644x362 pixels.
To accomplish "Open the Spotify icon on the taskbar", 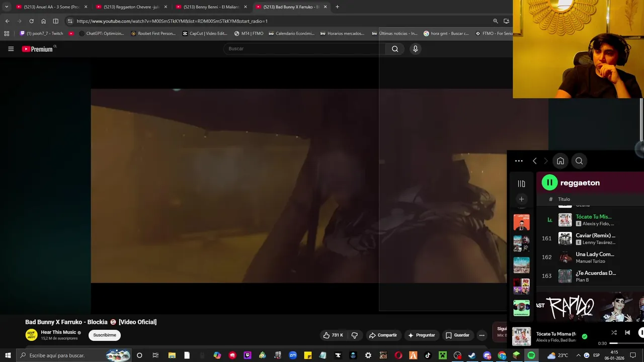I will 531,355.
